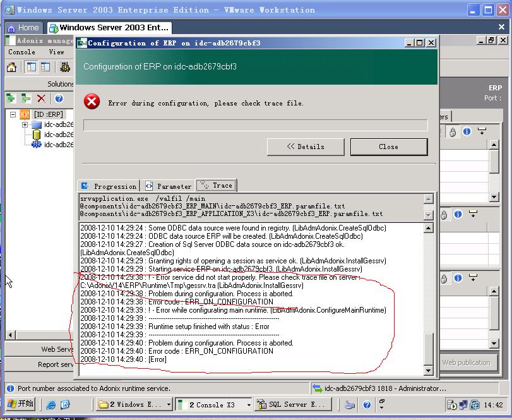Click the Home icon in Adonix toolbar
Screen dimensions: 512x420
(12, 67)
